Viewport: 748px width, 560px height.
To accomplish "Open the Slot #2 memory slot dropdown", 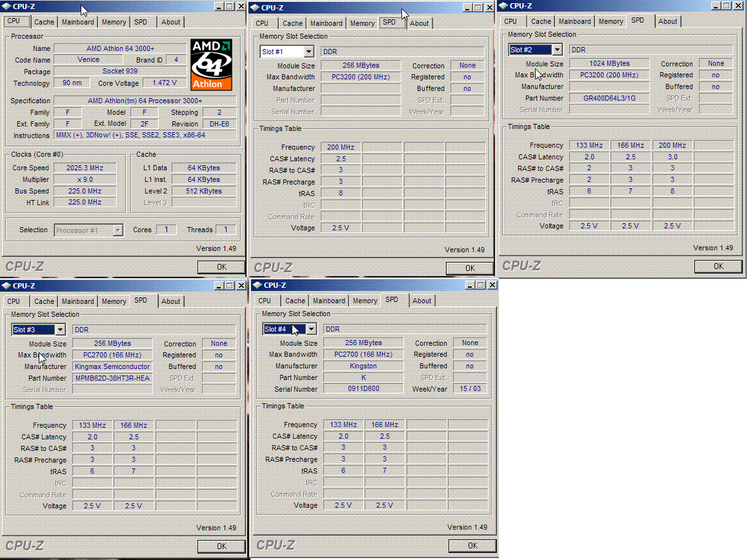I will [x=557, y=50].
